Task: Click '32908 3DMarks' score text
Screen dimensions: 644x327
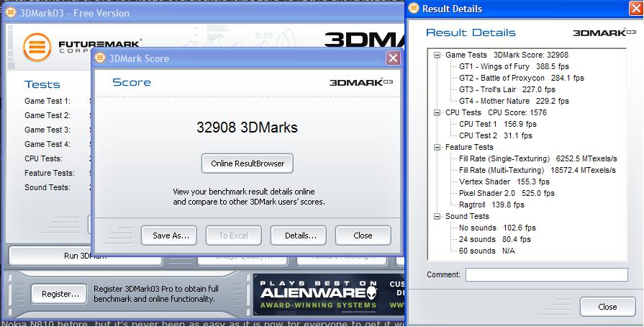Action: pos(247,127)
